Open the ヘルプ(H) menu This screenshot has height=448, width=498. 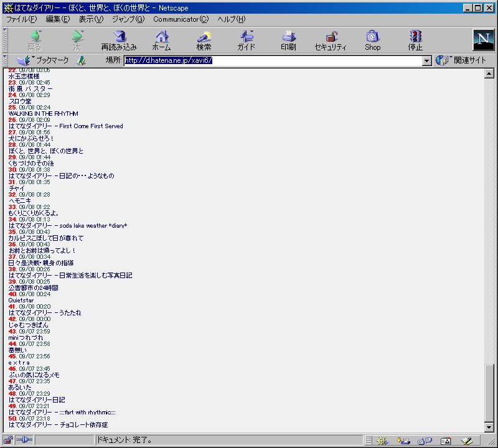click(232, 19)
